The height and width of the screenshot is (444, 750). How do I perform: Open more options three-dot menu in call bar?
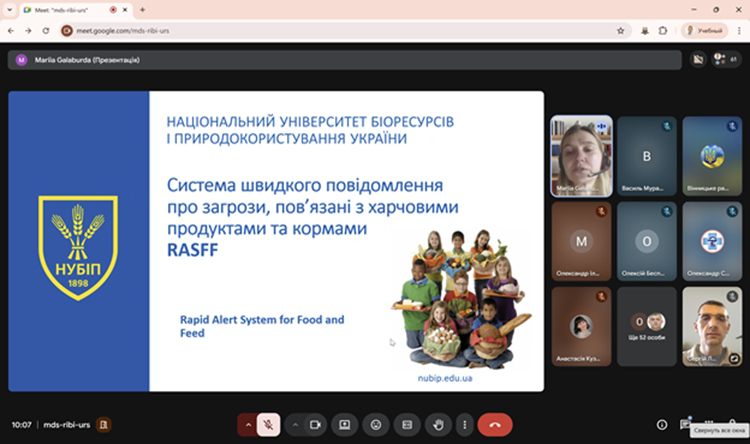click(x=464, y=425)
